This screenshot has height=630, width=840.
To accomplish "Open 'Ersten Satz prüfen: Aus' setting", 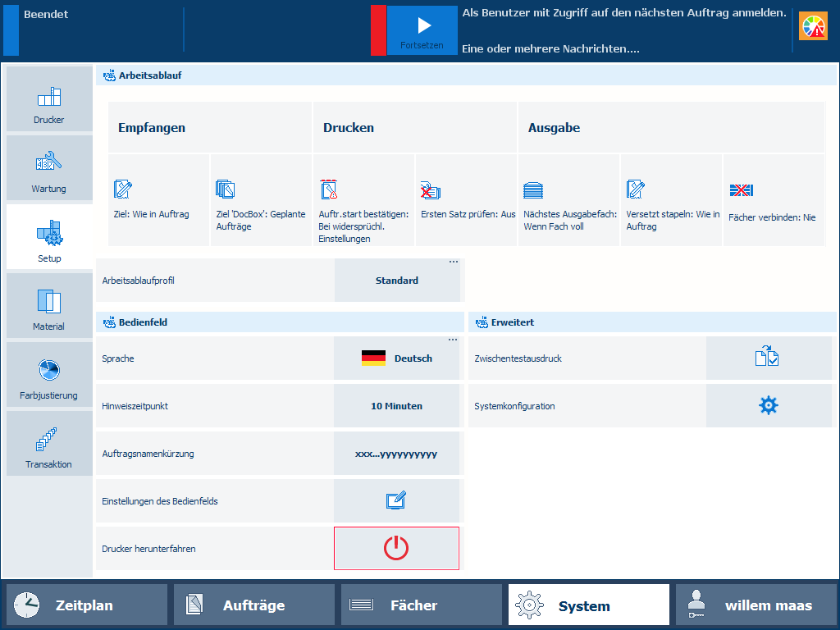I will pyautogui.click(x=466, y=200).
